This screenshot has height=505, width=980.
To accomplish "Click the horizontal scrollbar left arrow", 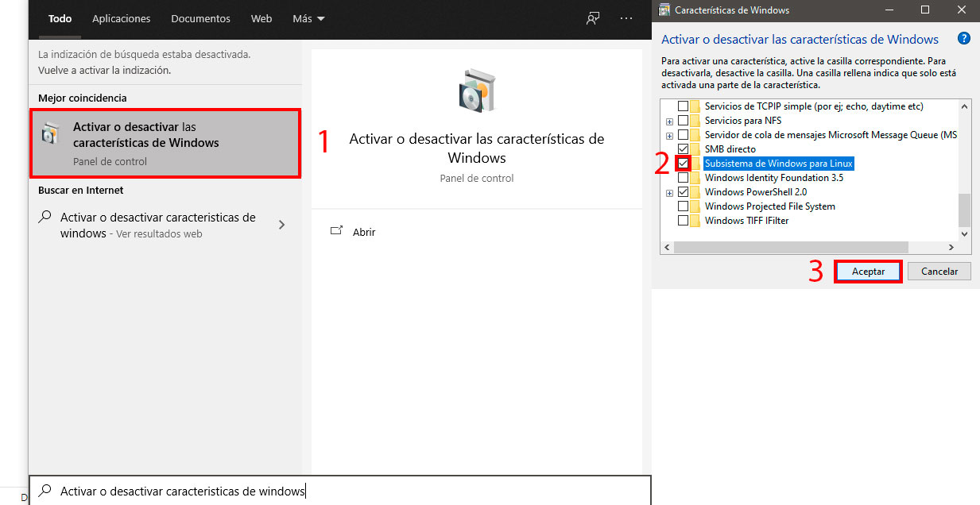I will pyautogui.click(x=667, y=247).
